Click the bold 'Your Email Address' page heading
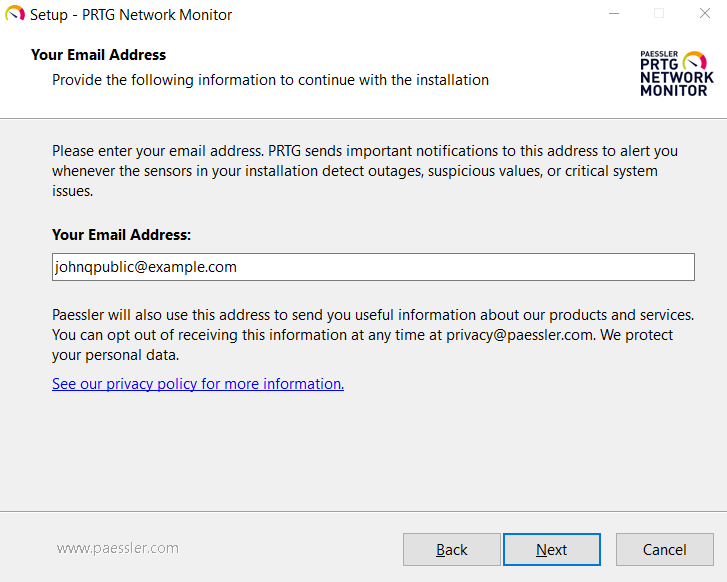 pos(98,55)
